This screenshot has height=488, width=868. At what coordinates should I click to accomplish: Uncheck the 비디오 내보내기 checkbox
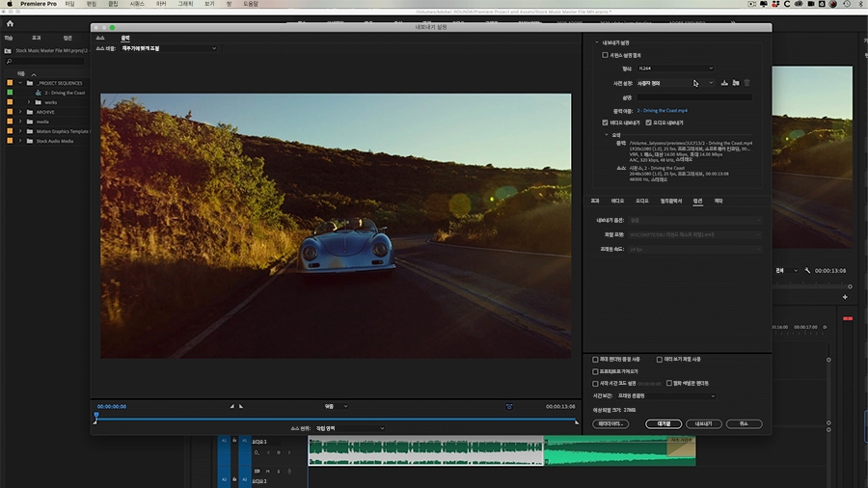(x=605, y=122)
